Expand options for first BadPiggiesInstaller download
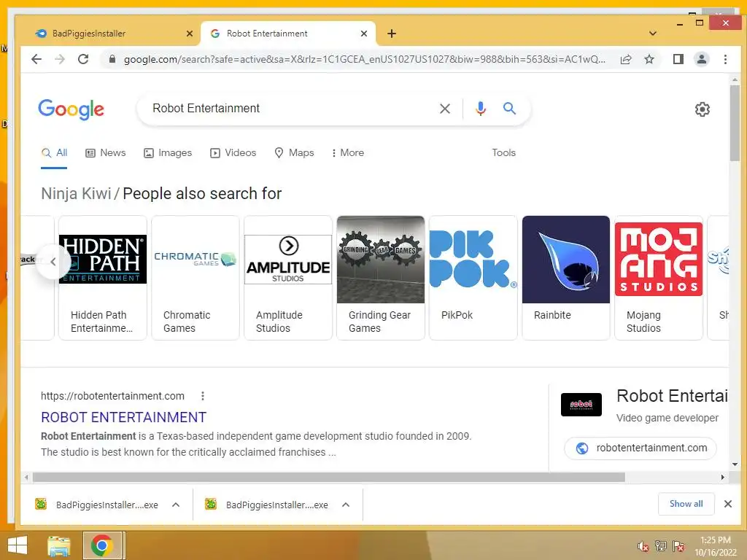This screenshot has width=747, height=560. pos(176,505)
